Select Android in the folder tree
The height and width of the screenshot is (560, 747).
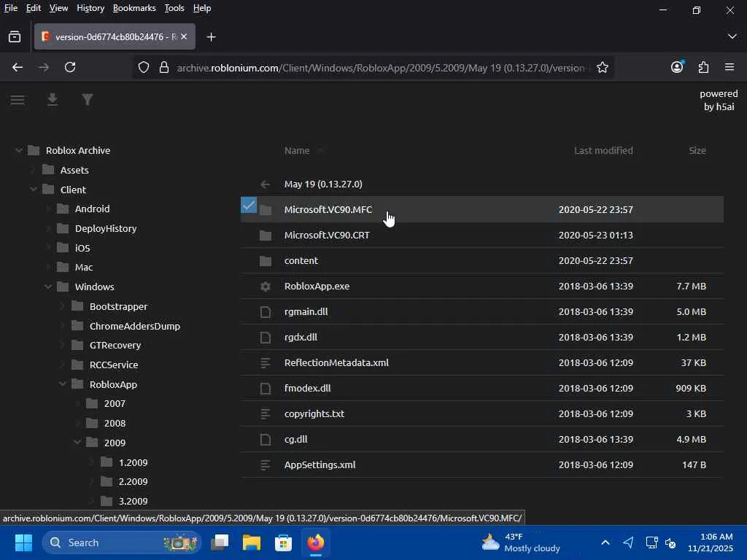click(x=92, y=209)
